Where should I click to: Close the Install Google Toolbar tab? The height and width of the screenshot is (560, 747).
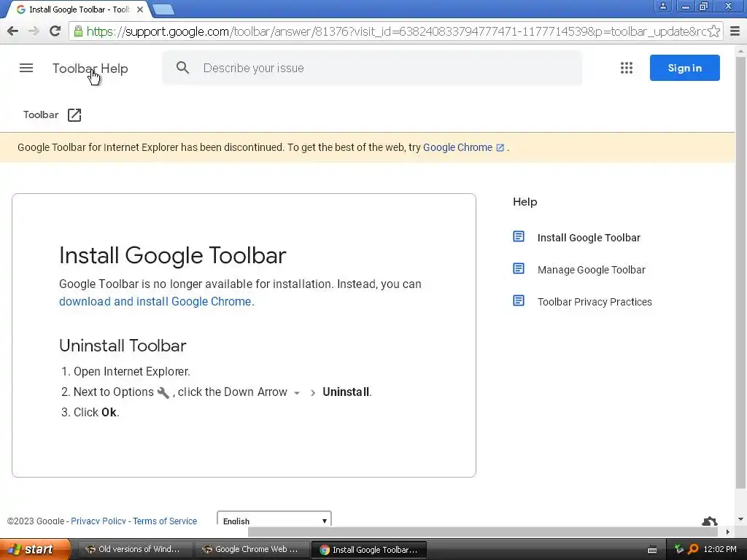coord(139,9)
